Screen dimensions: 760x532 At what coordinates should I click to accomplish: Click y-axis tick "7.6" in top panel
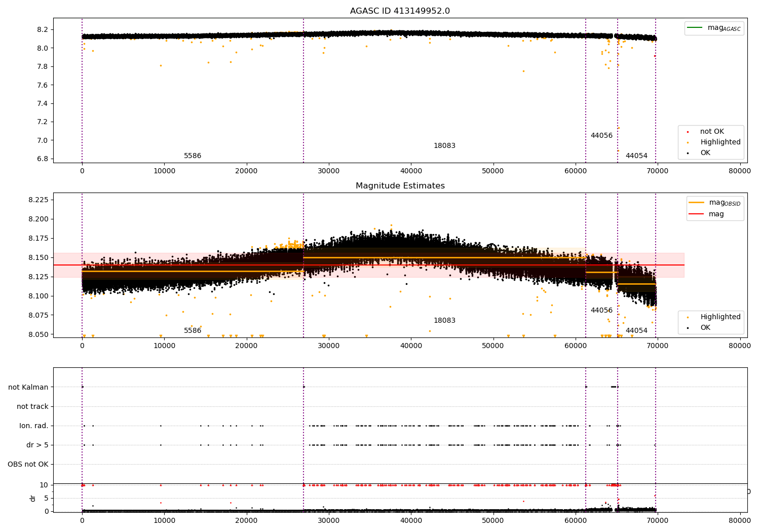click(43, 85)
